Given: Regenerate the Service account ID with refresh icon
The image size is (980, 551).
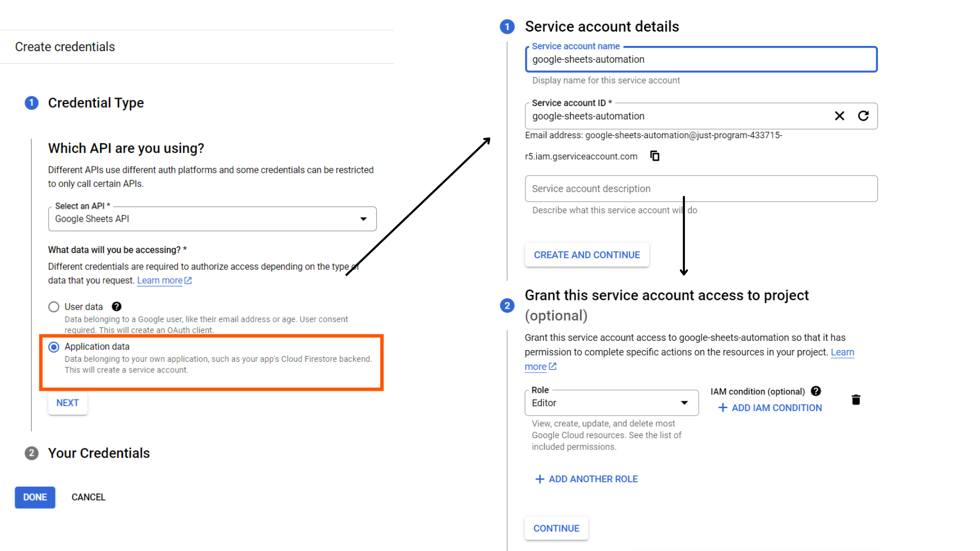Looking at the screenshot, I should [863, 116].
